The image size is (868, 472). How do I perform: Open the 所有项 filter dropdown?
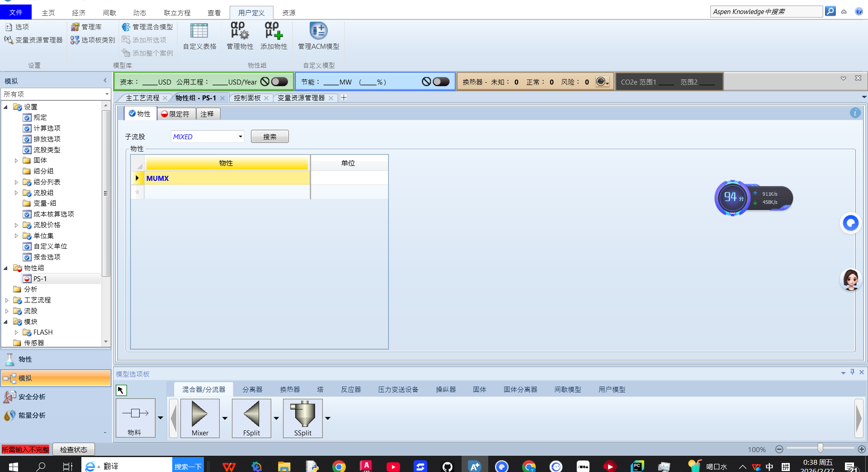pos(107,94)
